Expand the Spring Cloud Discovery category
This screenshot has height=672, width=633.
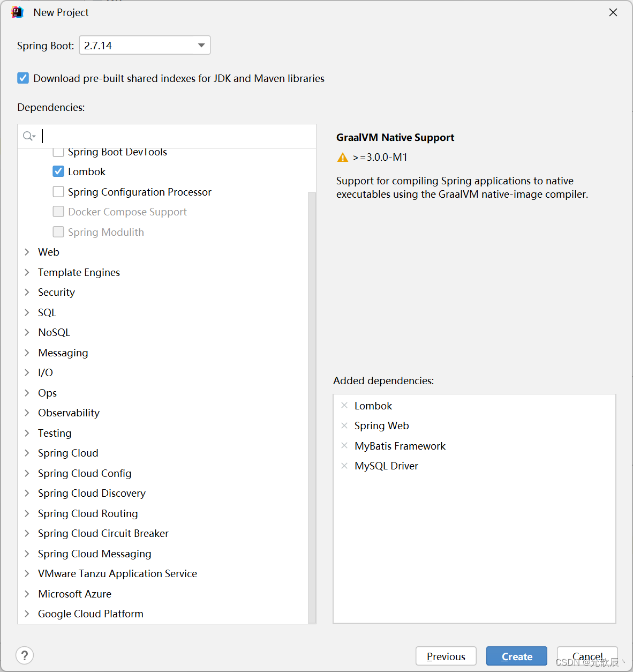[x=27, y=493]
